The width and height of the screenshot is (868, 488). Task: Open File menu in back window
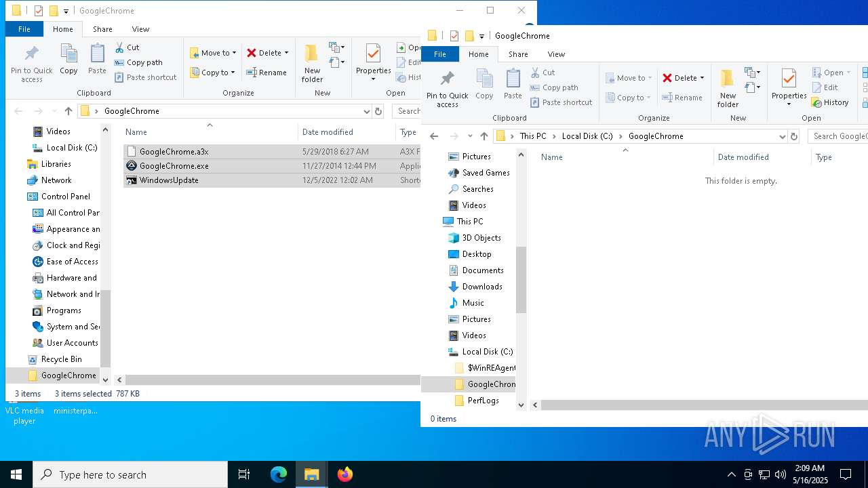[x=24, y=29]
